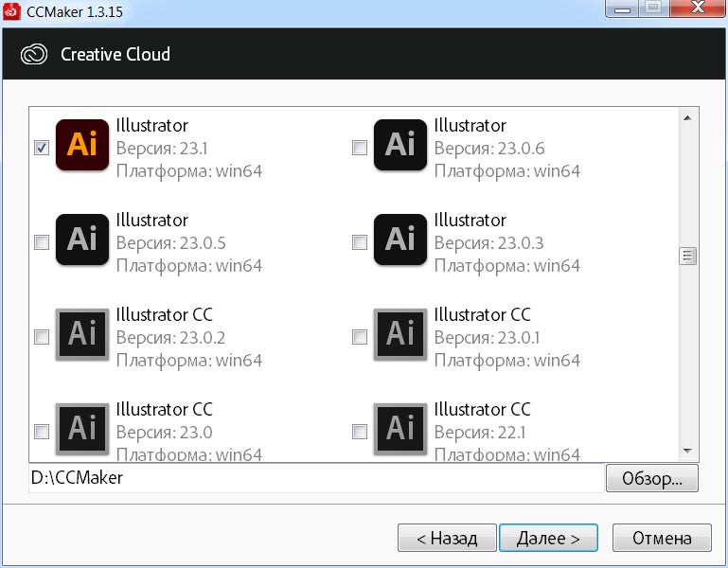Image resolution: width=728 pixels, height=568 pixels.
Task: Click the scrollbar down arrow
Action: [x=687, y=451]
